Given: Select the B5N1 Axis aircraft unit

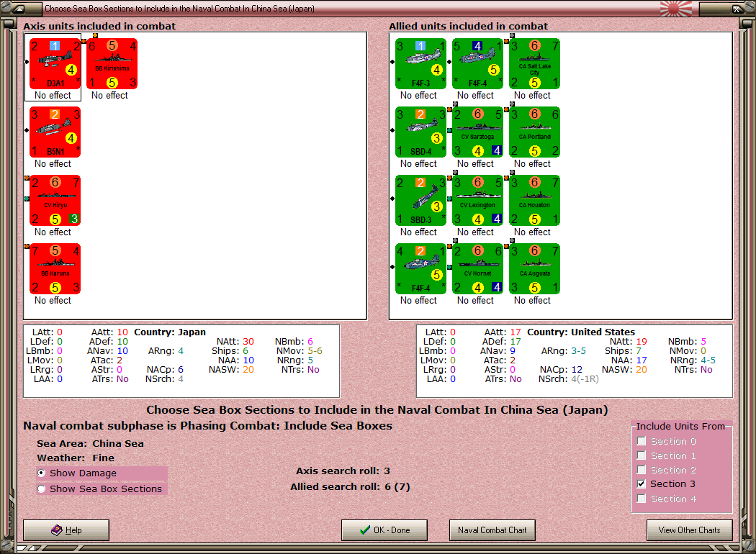Looking at the screenshot, I should [55, 132].
